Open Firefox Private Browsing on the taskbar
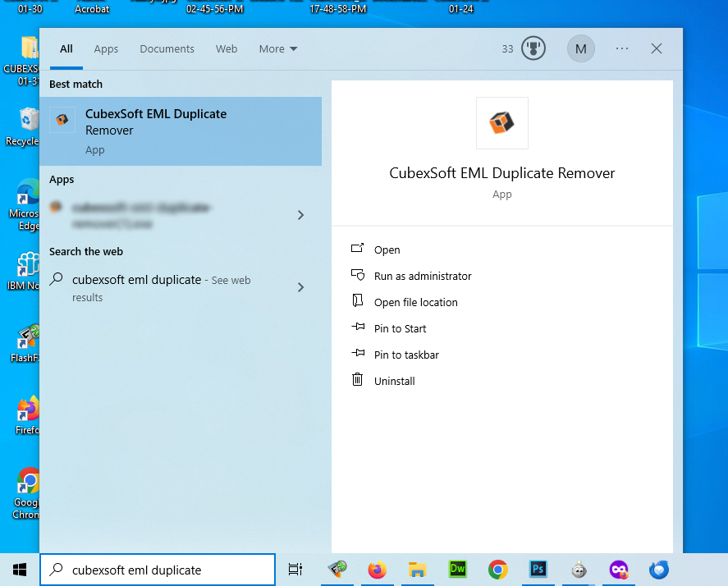This screenshot has width=728, height=586. click(618, 570)
